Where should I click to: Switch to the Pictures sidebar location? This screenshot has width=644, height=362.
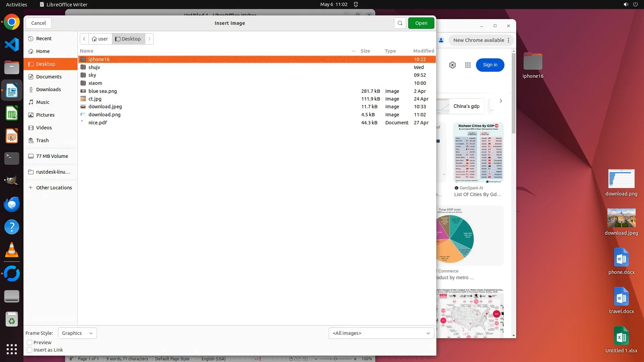(45, 115)
